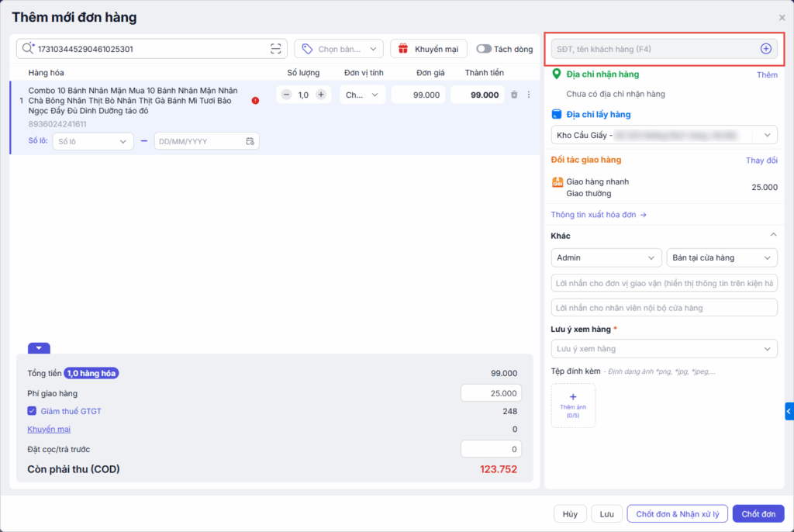The width and height of the screenshot is (794, 532).
Task: Decrease quantity with the minus button
Action: pyautogui.click(x=286, y=95)
